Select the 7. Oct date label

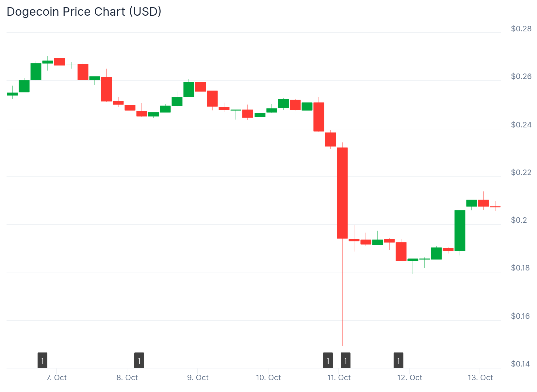[57, 378]
